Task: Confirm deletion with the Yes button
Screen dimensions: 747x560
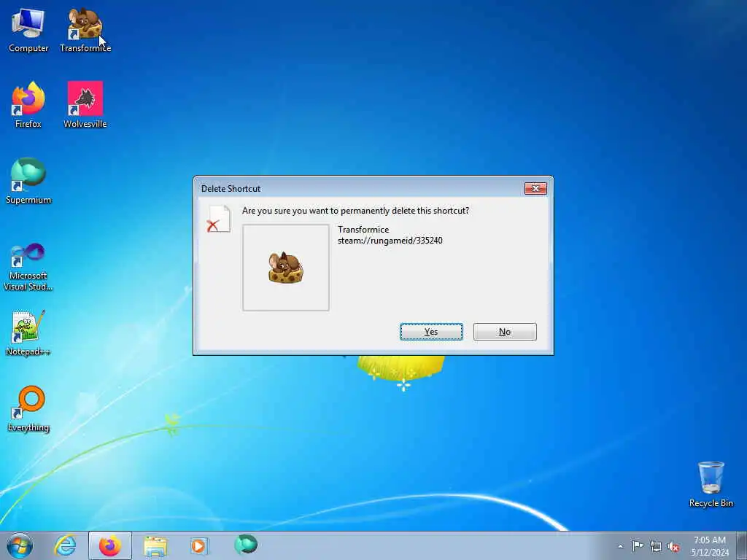Action: pyautogui.click(x=431, y=332)
